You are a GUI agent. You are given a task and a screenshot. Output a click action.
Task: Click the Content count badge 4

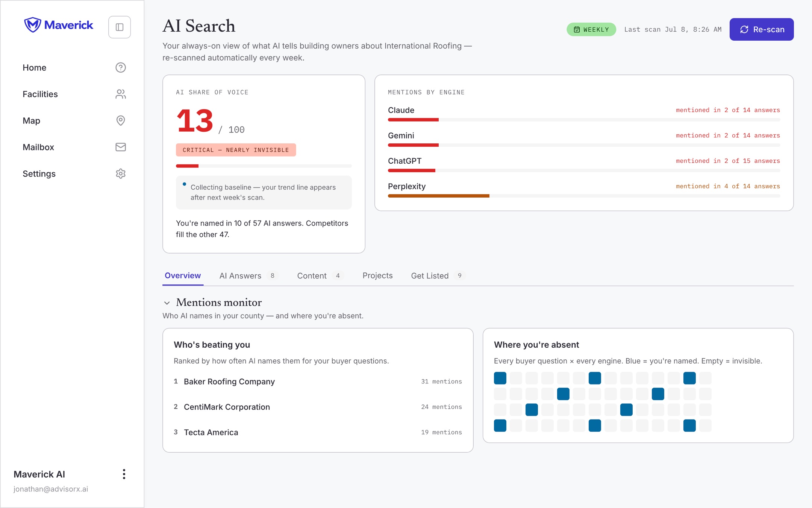point(338,275)
